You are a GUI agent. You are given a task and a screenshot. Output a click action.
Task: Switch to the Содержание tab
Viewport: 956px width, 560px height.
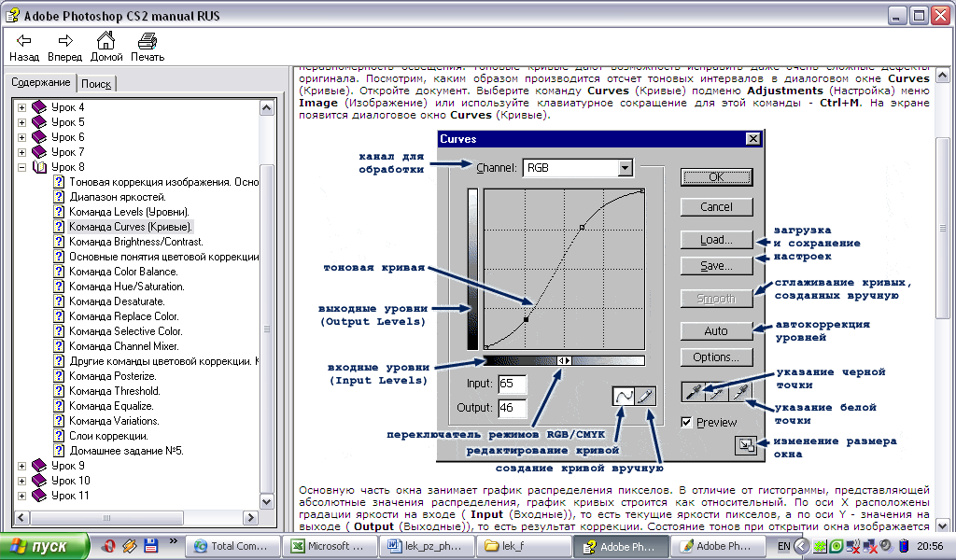pyautogui.click(x=41, y=82)
